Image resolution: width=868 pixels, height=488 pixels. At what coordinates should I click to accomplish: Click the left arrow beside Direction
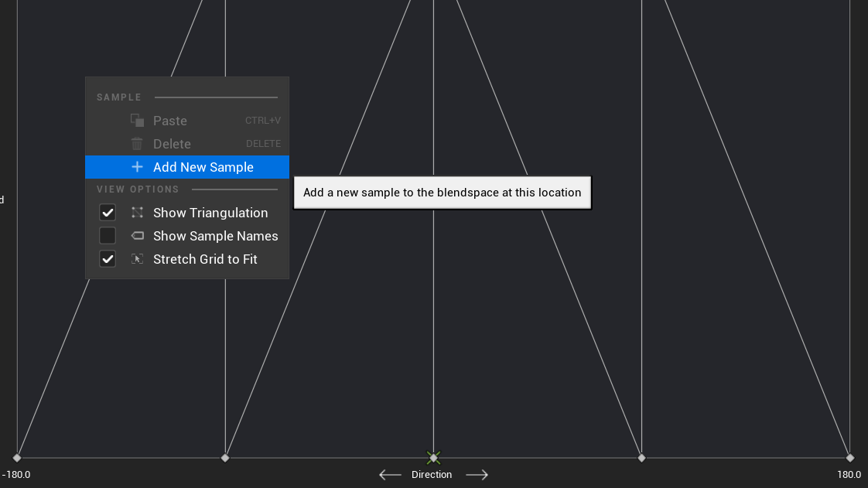coord(390,475)
